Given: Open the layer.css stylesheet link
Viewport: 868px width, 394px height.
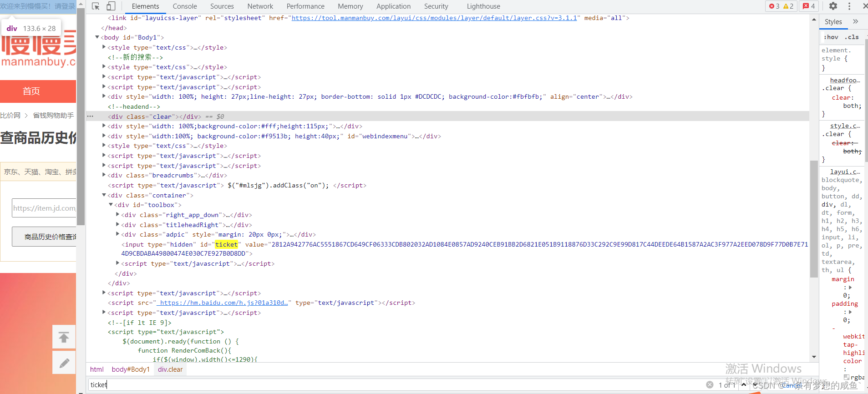Looking at the screenshot, I should 434,18.
